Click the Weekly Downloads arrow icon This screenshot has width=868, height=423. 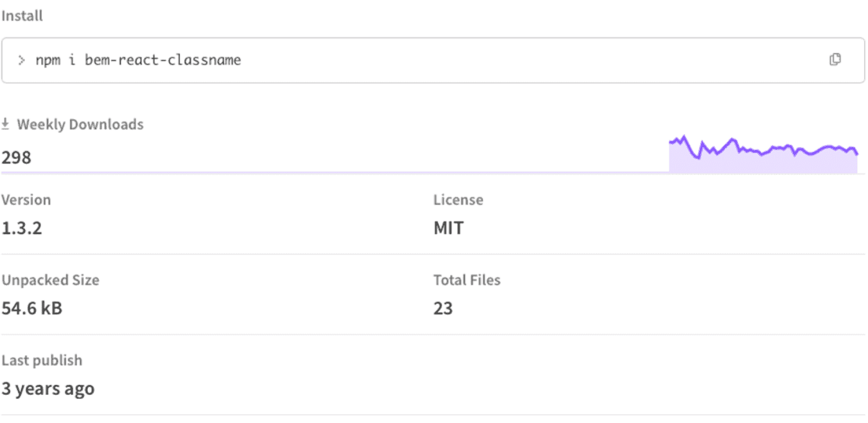pos(5,124)
